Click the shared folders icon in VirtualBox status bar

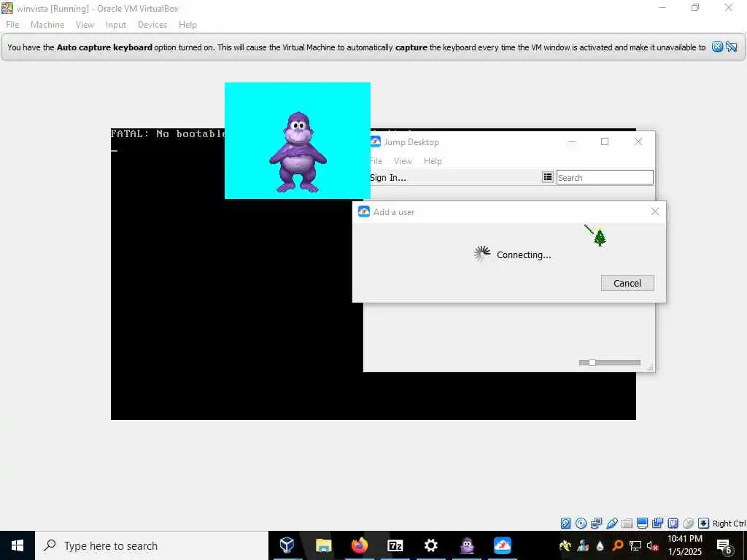click(x=627, y=524)
